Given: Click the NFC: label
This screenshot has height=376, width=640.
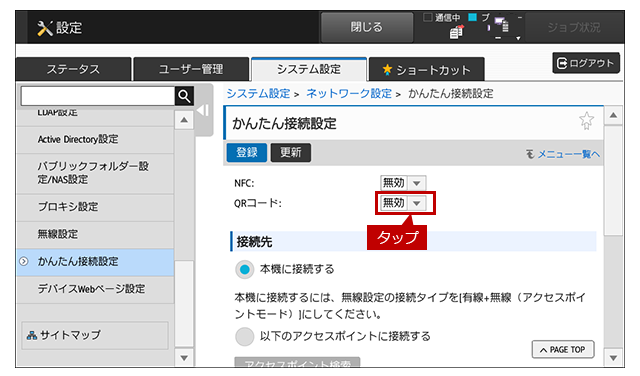Looking at the screenshot, I should click(244, 183).
